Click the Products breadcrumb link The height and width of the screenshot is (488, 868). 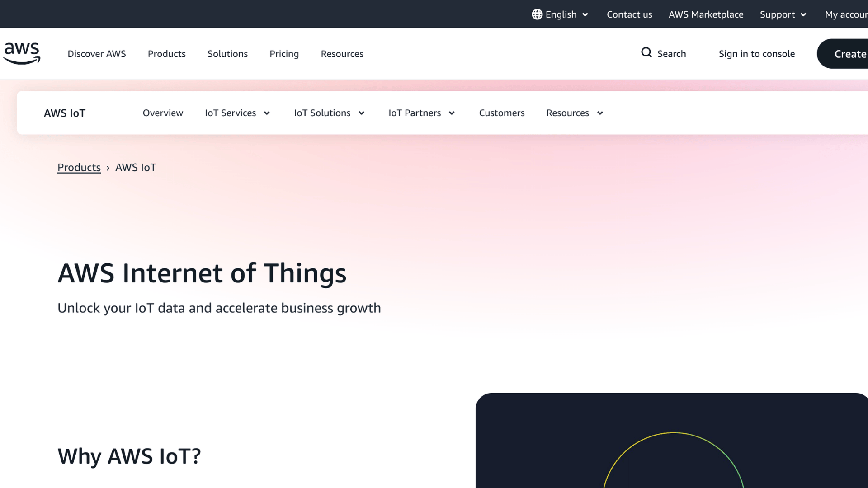coord(79,167)
